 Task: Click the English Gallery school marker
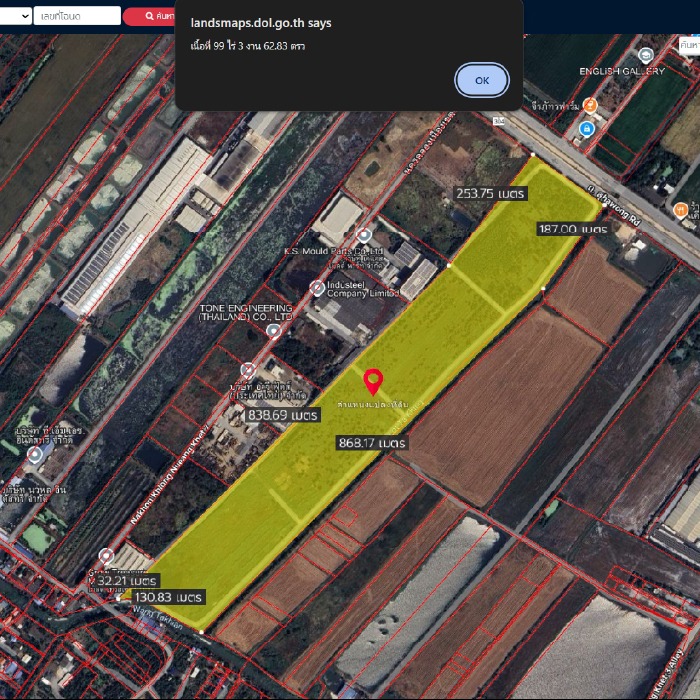coord(648,55)
